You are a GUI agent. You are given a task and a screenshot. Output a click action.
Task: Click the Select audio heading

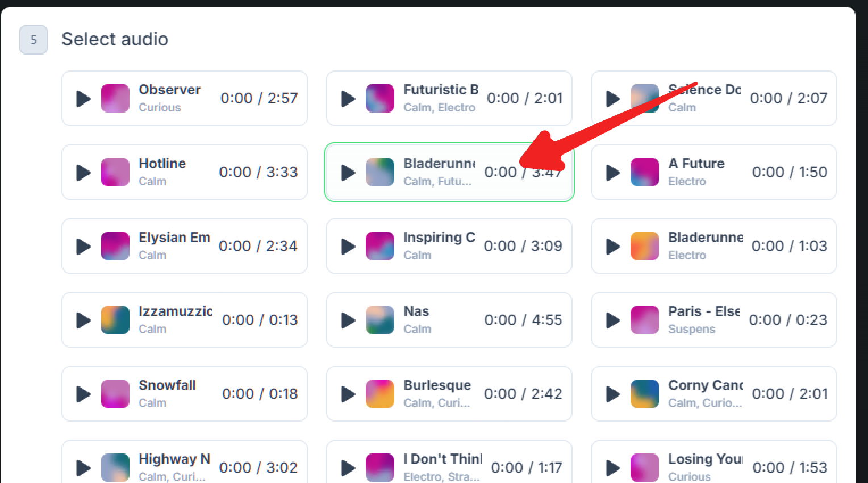(x=115, y=39)
